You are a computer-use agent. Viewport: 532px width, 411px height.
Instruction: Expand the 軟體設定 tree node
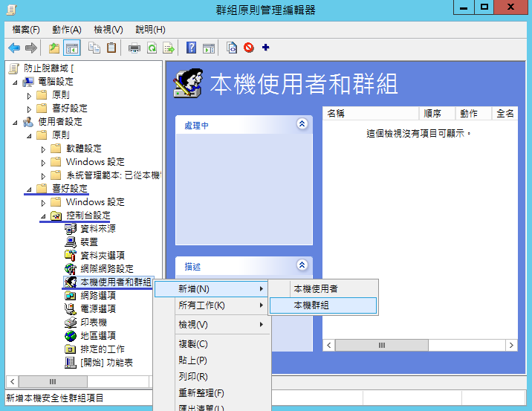click(x=43, y=149)
